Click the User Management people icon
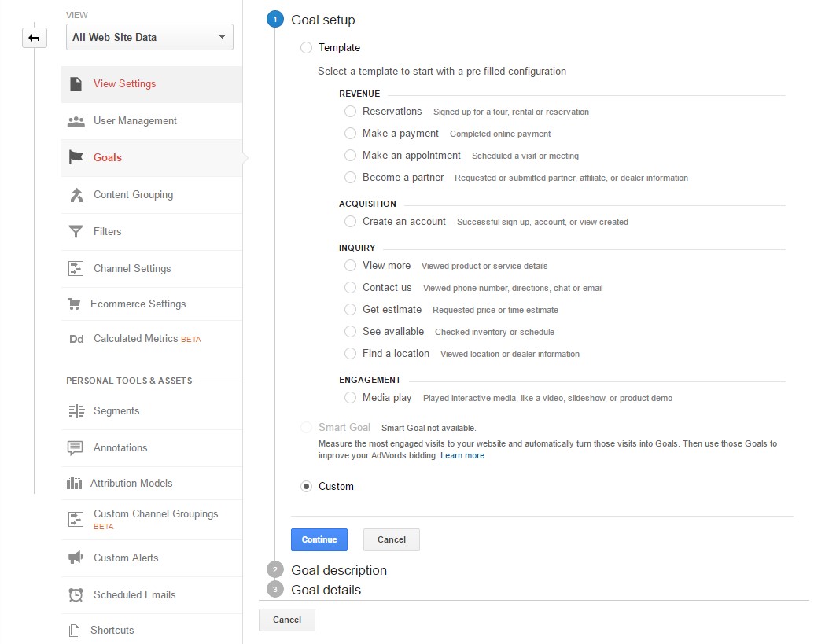The image size is (814, 644). click(x=76, y=121)
